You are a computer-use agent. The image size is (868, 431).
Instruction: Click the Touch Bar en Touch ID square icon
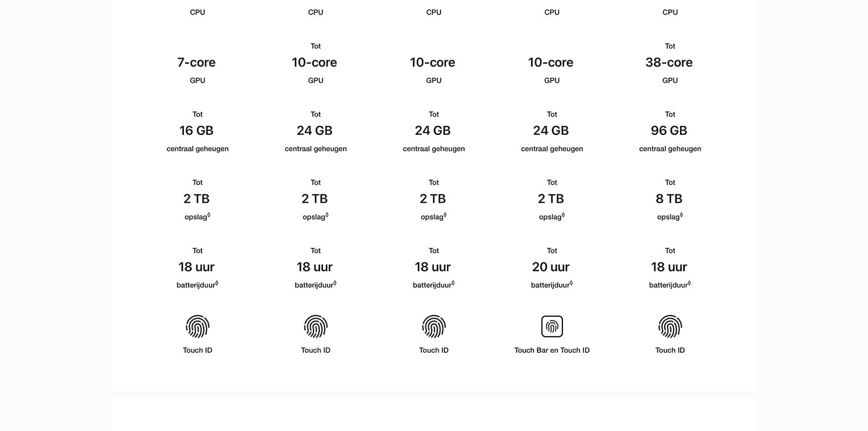coord(552,326)
